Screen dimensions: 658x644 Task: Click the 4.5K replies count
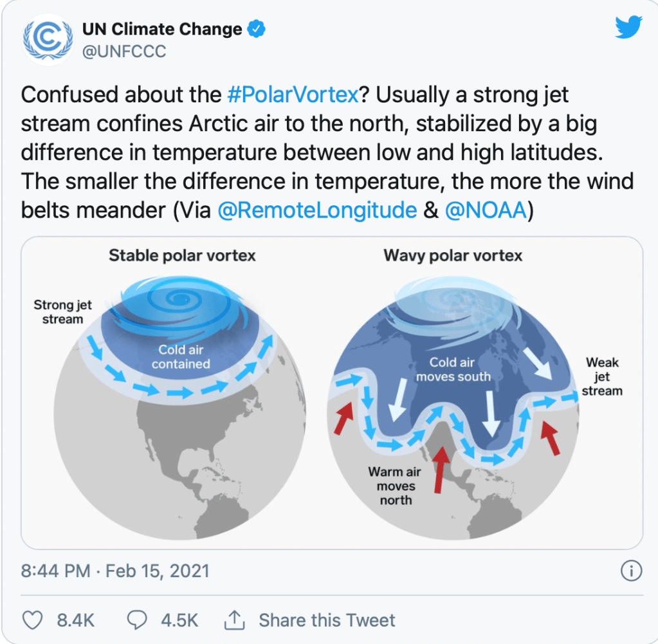pos(179,620)
